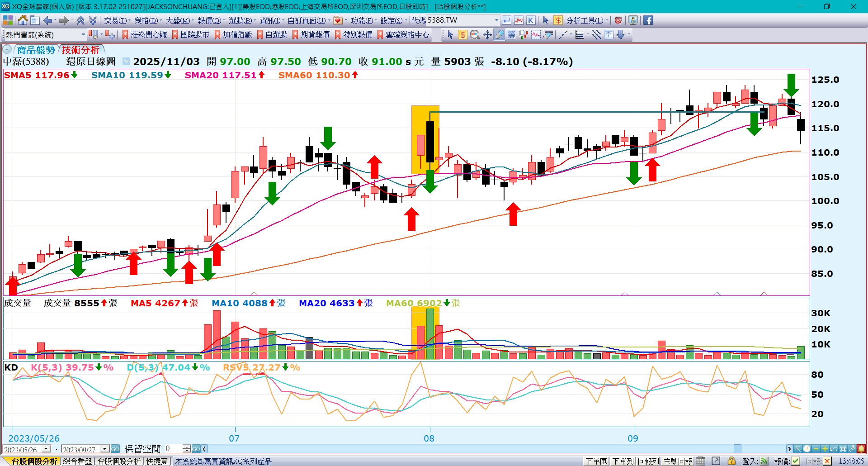Screen dimensions: 868x466
Task: Click the Home icon in toolbar
Action: point(23,20)
